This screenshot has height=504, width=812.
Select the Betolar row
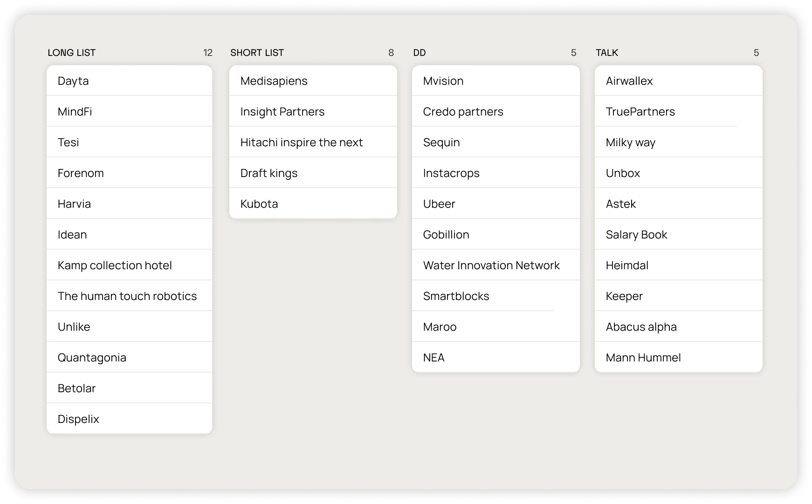click(129, 388)
